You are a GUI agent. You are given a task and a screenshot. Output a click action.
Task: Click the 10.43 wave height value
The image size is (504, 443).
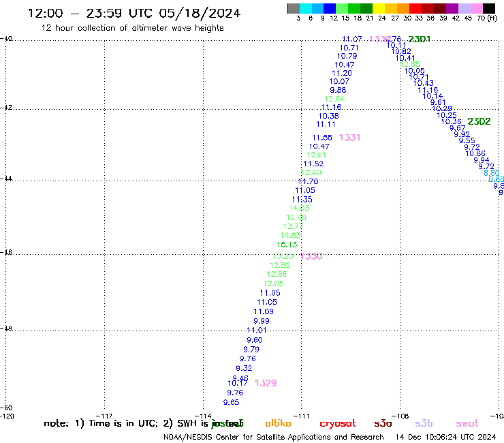tap(424, 83)
